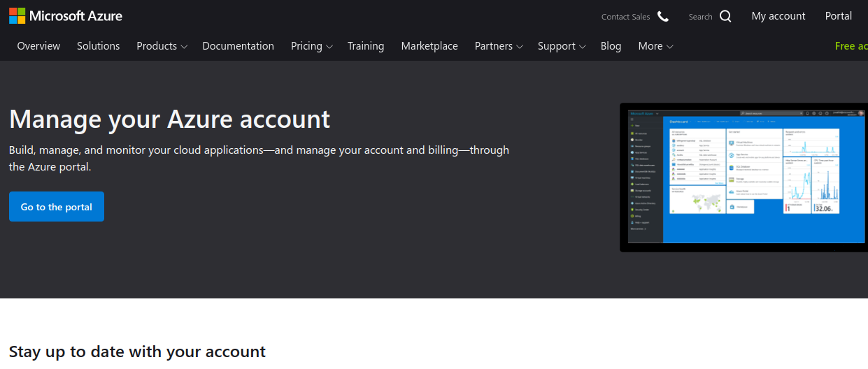This screenshot has width=868, height=369.
Task: Open the Documentation nav item
Action: click(x=238, y=45)
